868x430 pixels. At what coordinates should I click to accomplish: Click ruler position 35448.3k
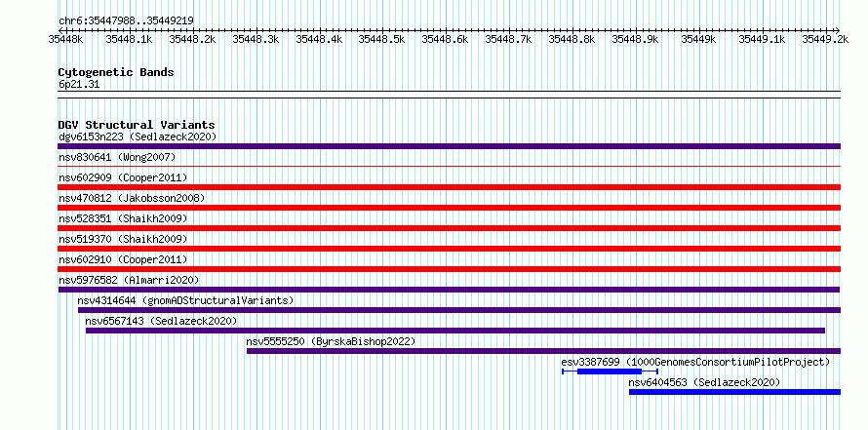(256, 39)
